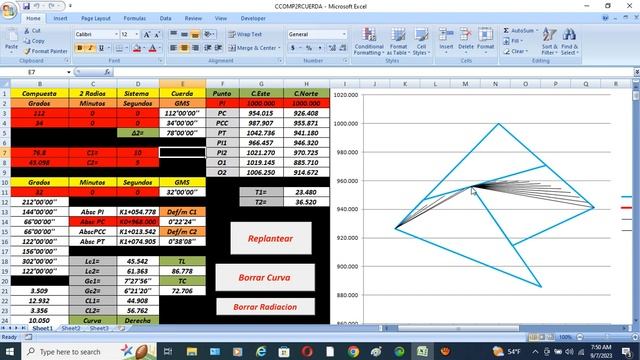Open Cell Styles gallery
The image size is (640, 360).
pyautogui.click(x=421, y=41)
